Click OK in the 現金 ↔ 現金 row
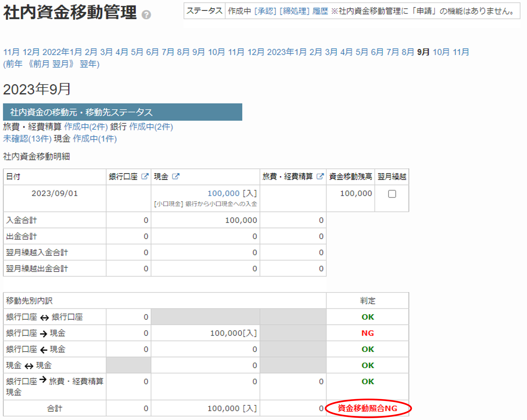527x420 pixels. click(x=368, y=365)
